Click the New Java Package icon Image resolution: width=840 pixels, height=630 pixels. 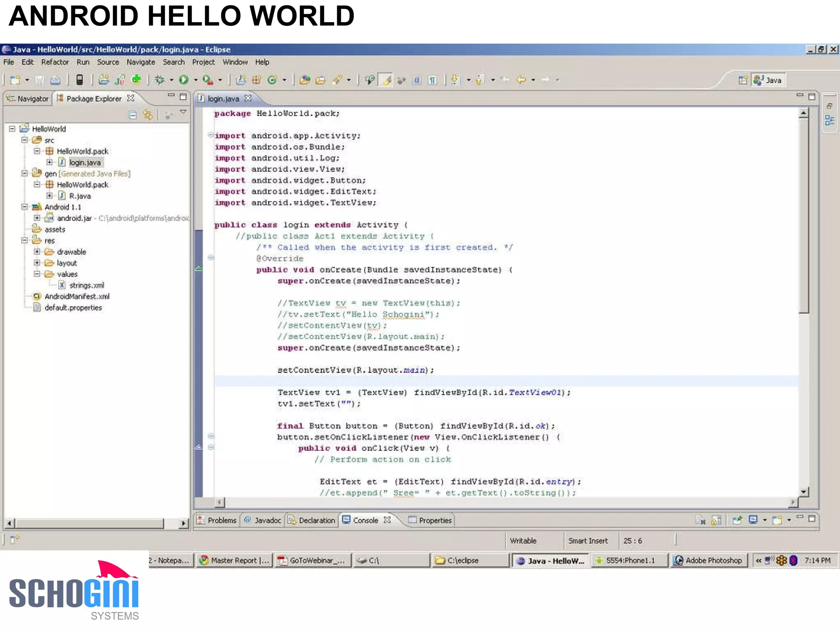point(257,80)
